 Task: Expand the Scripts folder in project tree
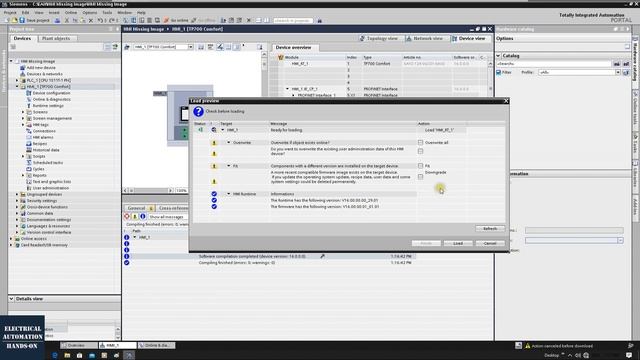click(x=23, y=156)
